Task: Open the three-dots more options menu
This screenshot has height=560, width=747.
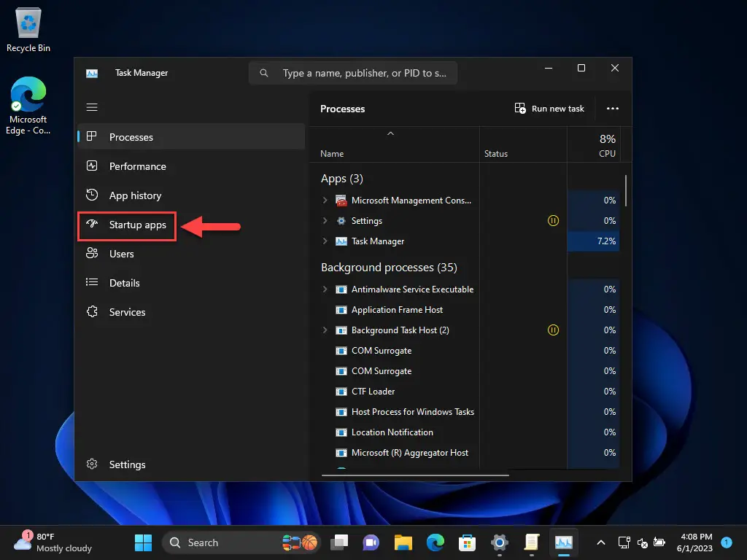Action: click(x=613, y=109)
